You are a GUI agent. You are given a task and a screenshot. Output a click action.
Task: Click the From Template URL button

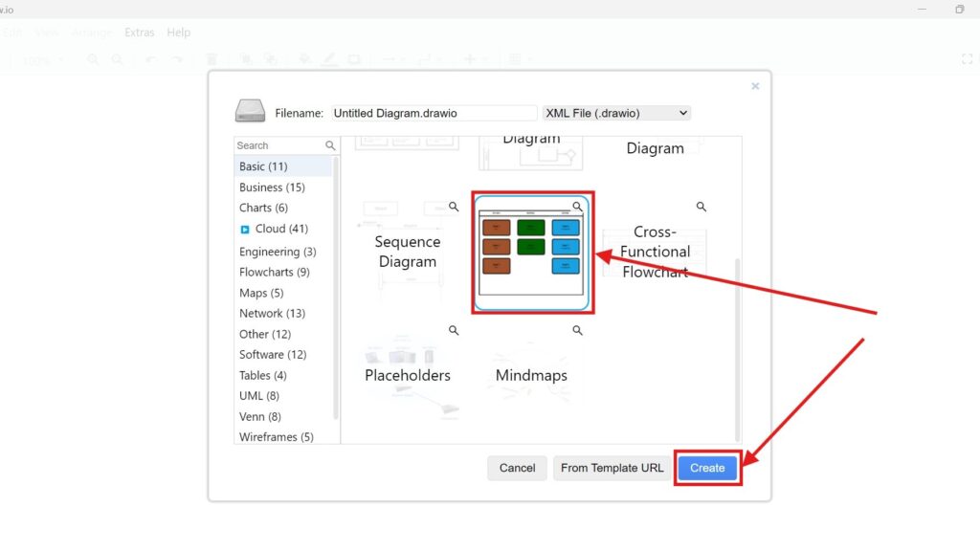click(612, 468)
